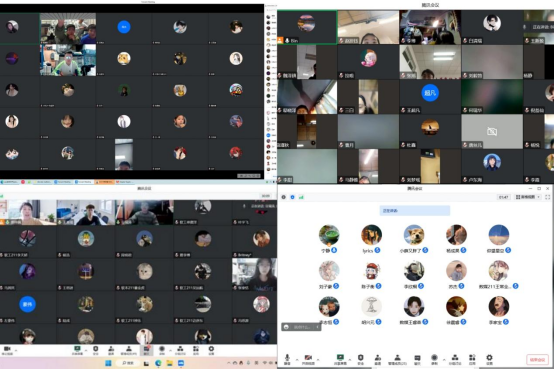Click the red end meeting button
Viewport: 554px width, 369px height.
(537, 359)
